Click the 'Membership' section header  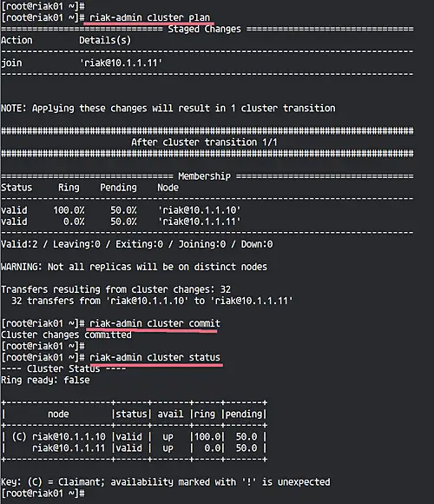[x=204, y=176]
